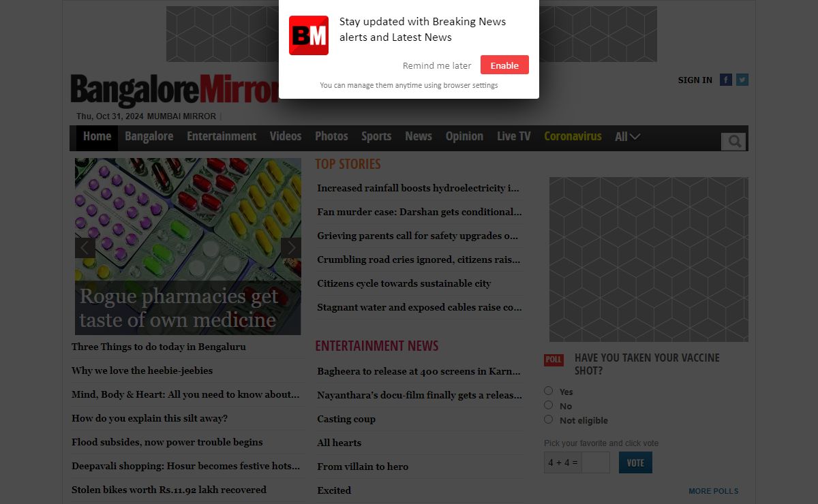Select the Yes poll option
Viewport: 818px width, 504px height.
[548, 391]
